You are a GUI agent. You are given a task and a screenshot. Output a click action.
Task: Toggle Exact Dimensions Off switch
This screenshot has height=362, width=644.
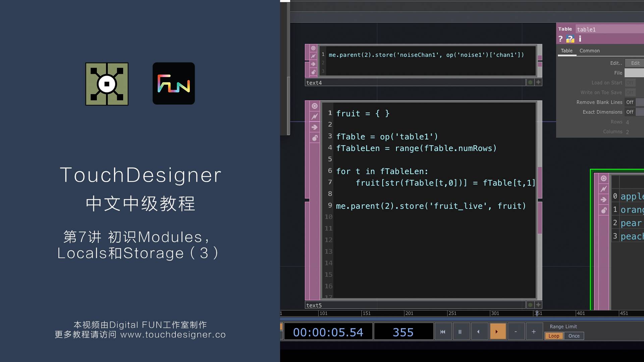point(630,112)
